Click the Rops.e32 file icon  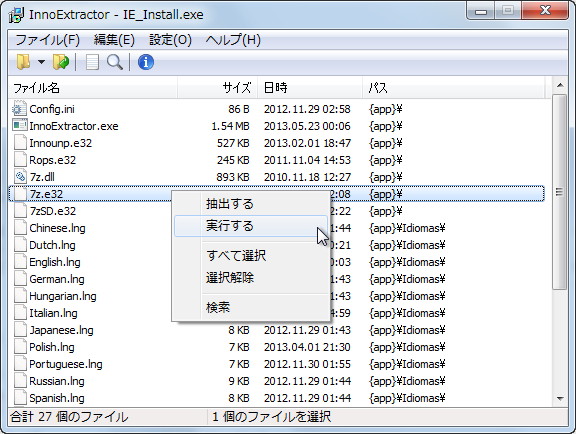click(x=20, y=160)
